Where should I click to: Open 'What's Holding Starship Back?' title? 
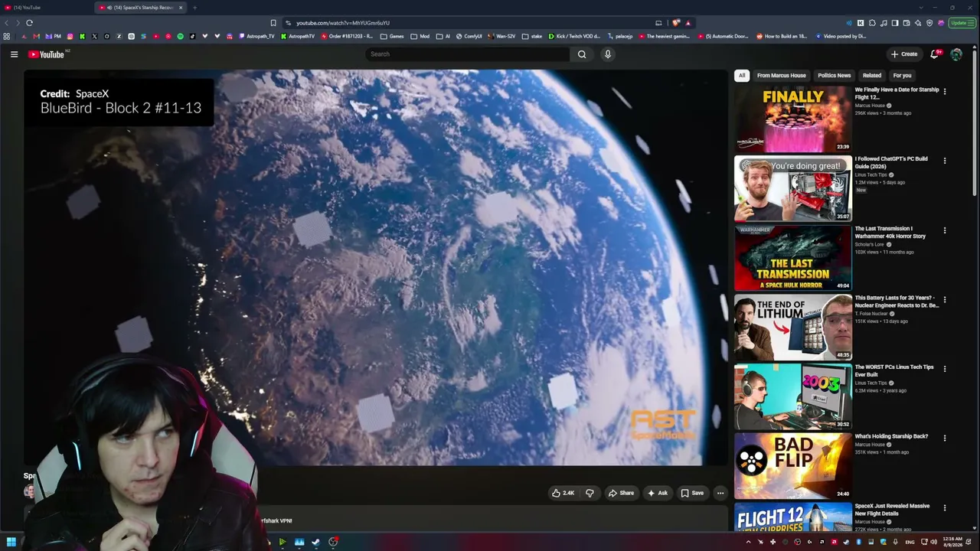(891, 436)
